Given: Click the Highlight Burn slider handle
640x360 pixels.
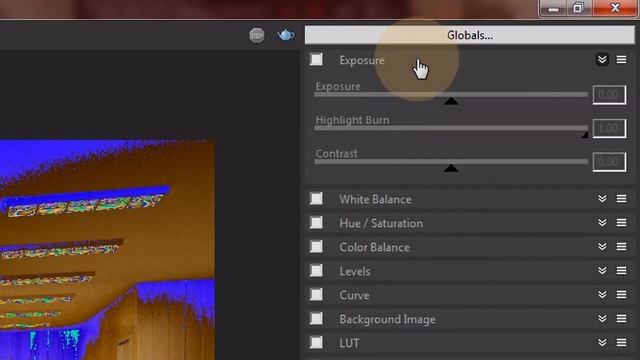Looking at the screenshot, I should click(x=584, y=134).
